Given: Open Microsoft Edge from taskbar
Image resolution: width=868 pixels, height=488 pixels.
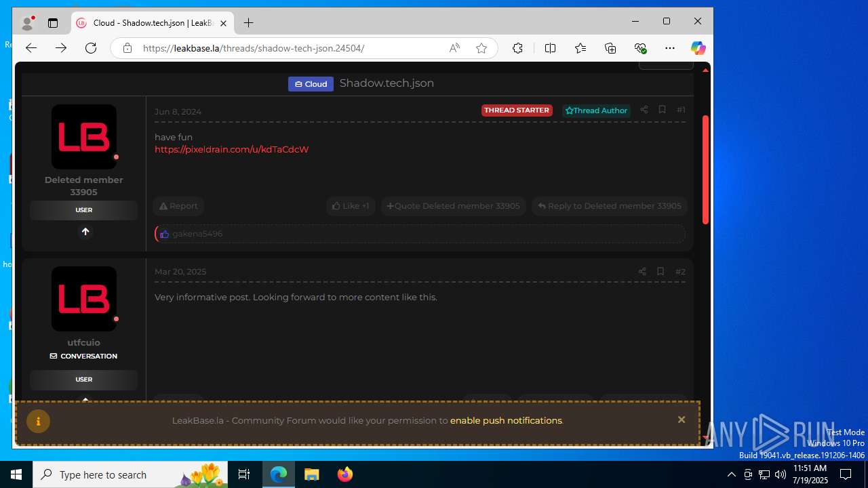Looking at the screenshot, I should click(279, 474).
